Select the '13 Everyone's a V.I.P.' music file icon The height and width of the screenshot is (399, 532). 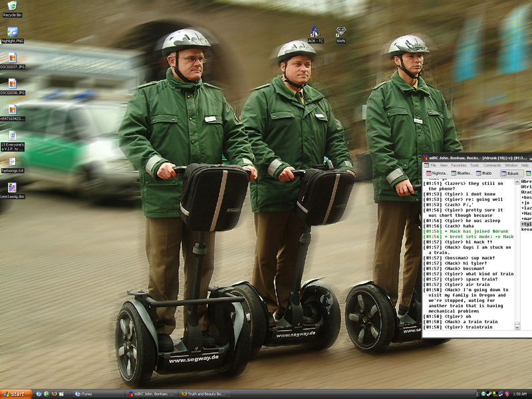(13, 141)
